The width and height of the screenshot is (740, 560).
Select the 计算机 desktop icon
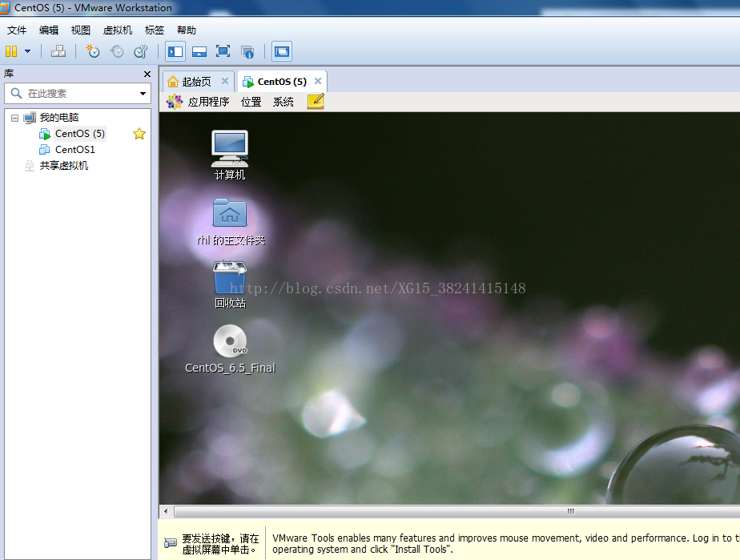pos(230,155)
